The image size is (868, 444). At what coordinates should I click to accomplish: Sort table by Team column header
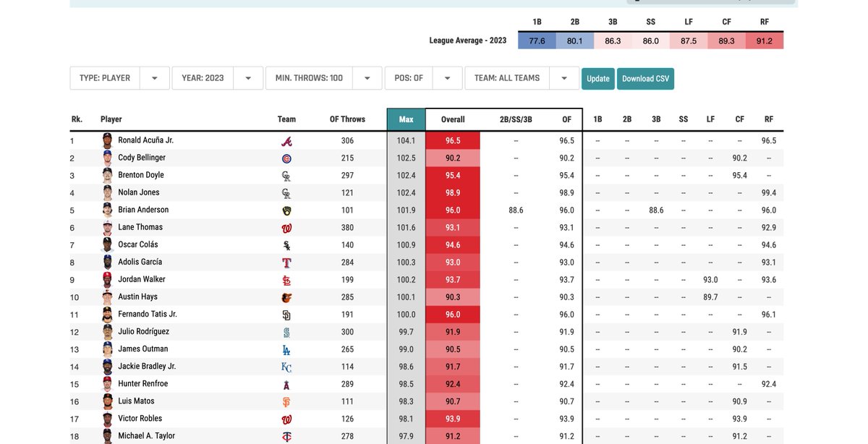point(286,119)
